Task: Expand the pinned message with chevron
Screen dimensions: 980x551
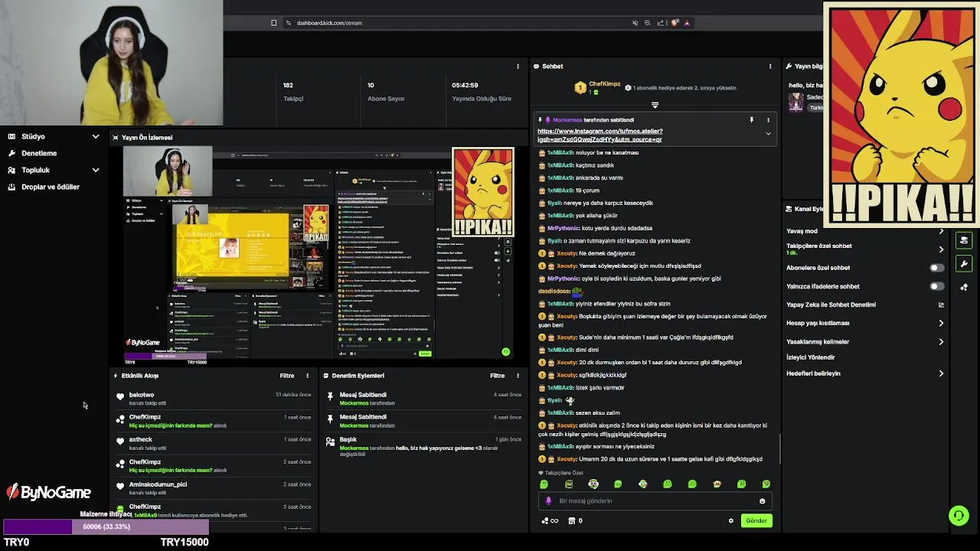Action: click(x=768, y=134)
